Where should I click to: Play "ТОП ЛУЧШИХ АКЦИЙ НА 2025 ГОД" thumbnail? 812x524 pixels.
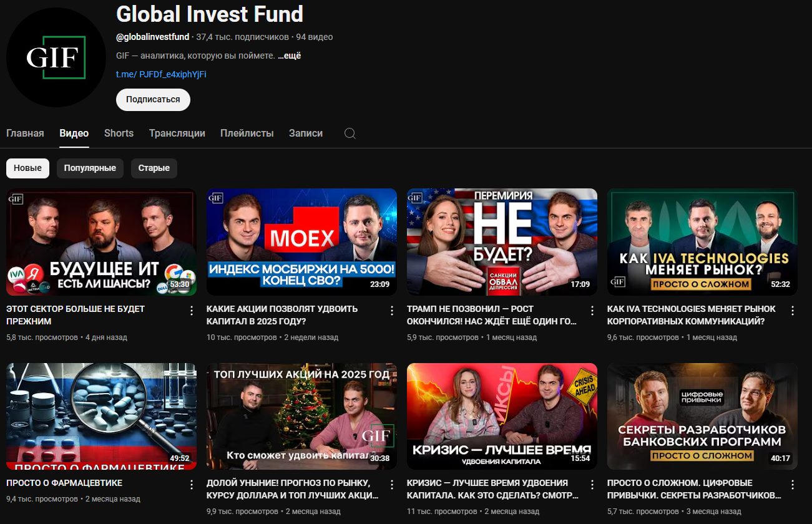(301, 416)
